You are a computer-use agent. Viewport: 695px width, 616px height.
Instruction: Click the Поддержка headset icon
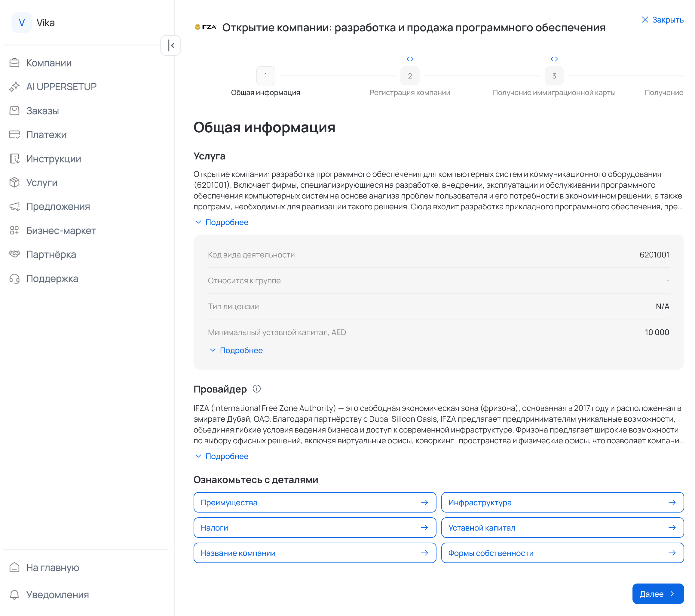(14, 279)
